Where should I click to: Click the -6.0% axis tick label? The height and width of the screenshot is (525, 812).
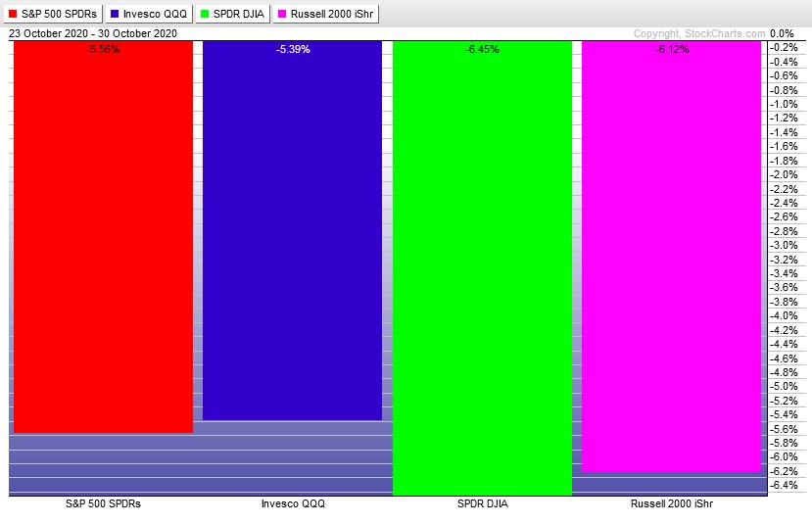click(784, 457)
